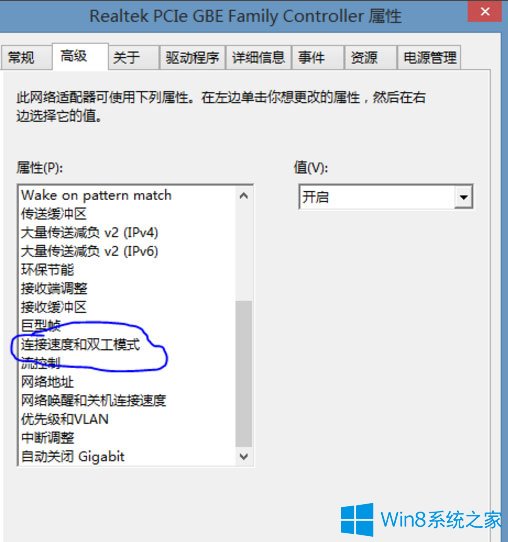Click the property list scroll down arrow
This screenshot has height=542, width=508.
click(244, 456)
